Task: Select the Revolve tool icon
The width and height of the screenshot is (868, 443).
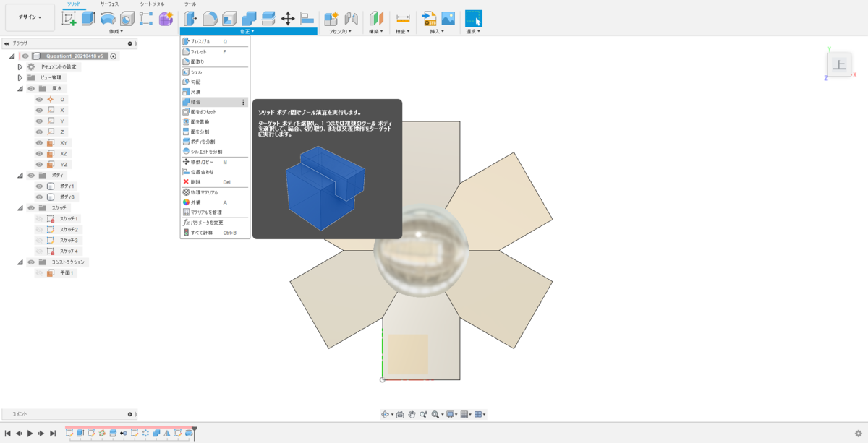Action: (108, 19)
